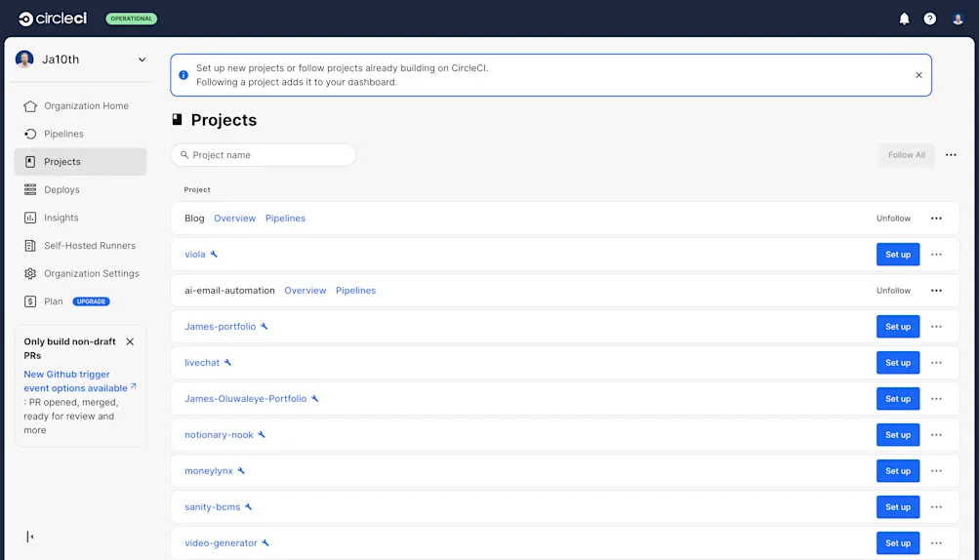Click the CircleCI logo

click(53, 19)
